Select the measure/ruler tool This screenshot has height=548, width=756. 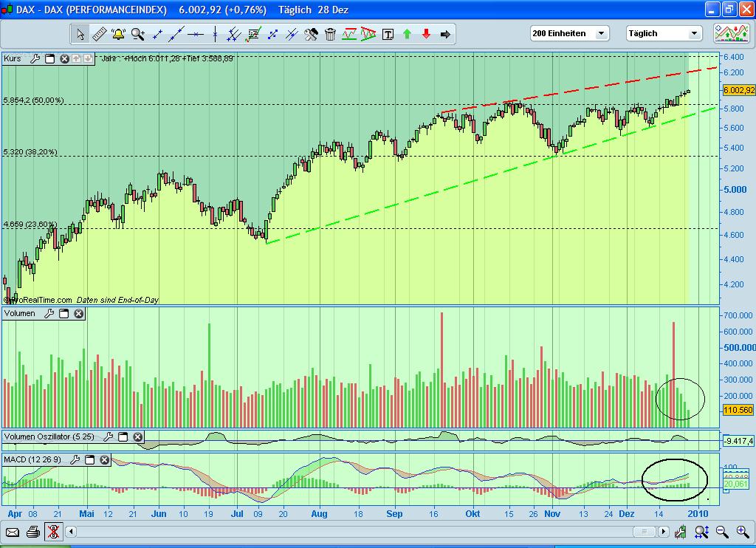99,34
